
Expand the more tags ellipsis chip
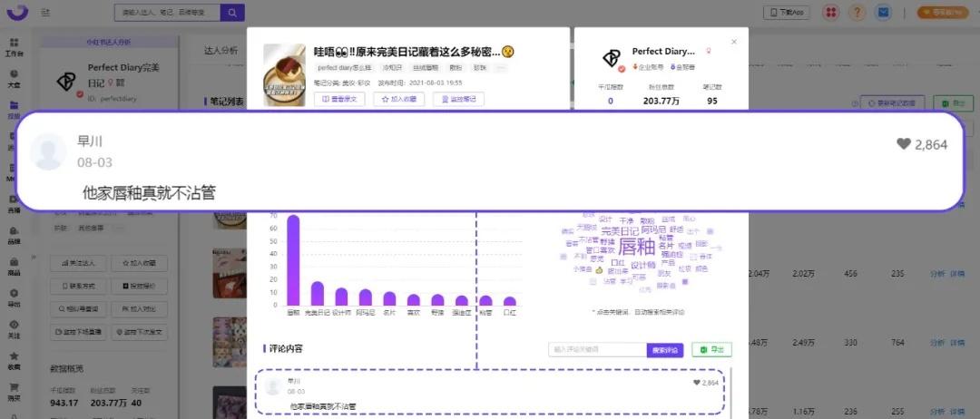point(500,67)
